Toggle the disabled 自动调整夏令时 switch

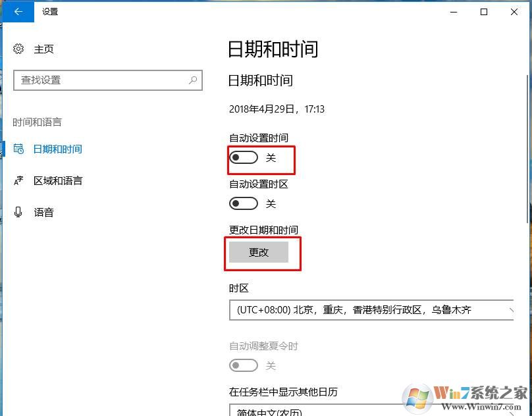244,365
